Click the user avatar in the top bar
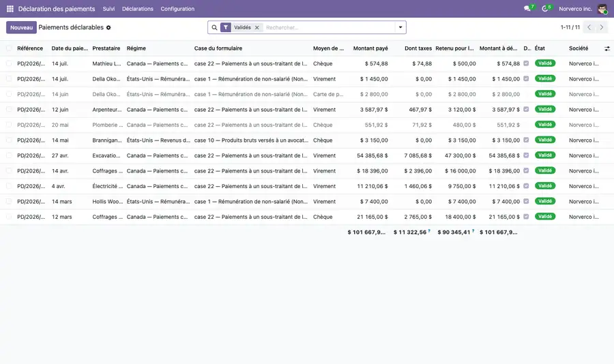 pyautogui.click(x=602, y=9)
